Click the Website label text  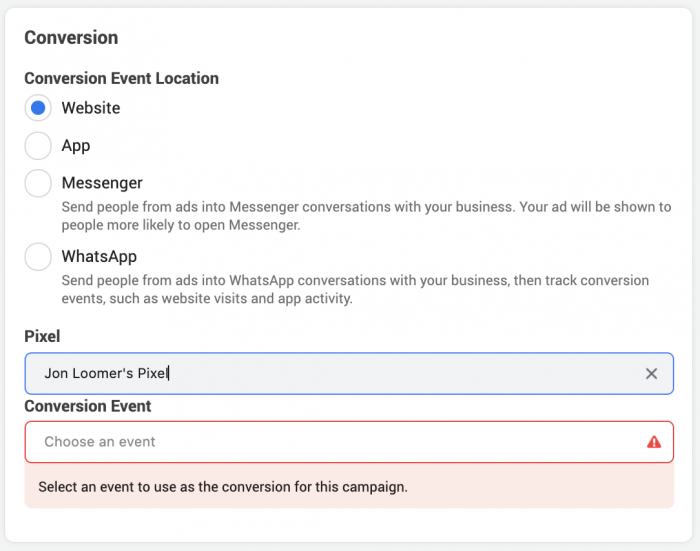[91, 108]
